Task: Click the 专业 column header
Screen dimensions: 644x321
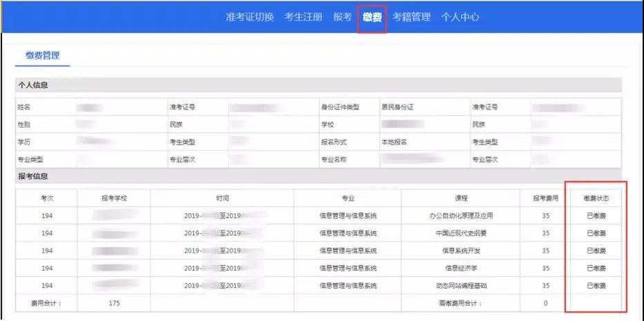Action: tap(348, 198)
